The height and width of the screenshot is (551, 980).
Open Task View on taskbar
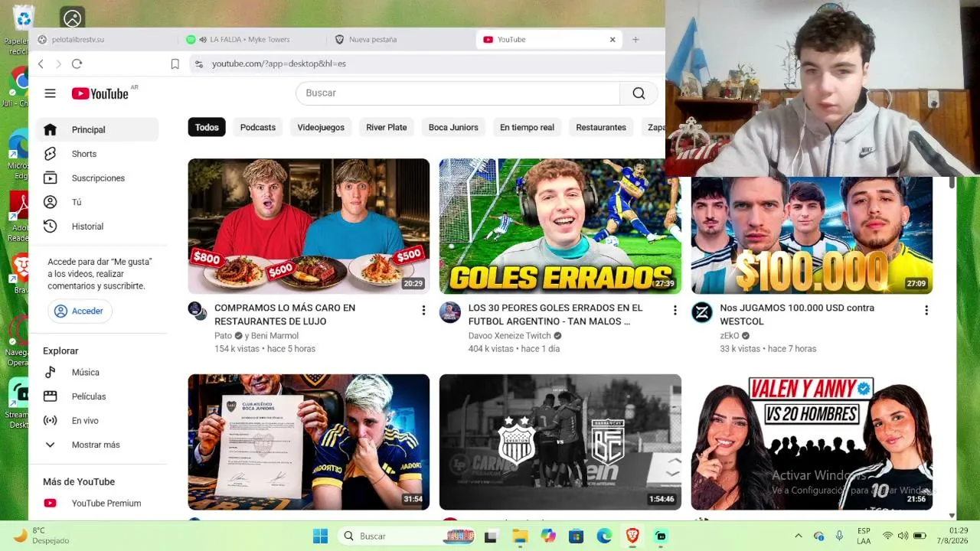pyautogui.click(x=491, y=536)
